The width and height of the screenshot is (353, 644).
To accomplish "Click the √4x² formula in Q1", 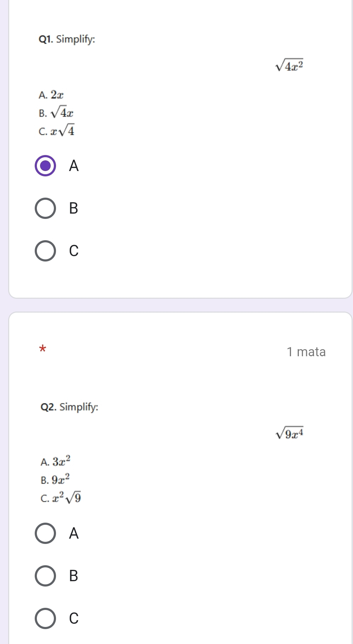I will click(x=289, y=66).
